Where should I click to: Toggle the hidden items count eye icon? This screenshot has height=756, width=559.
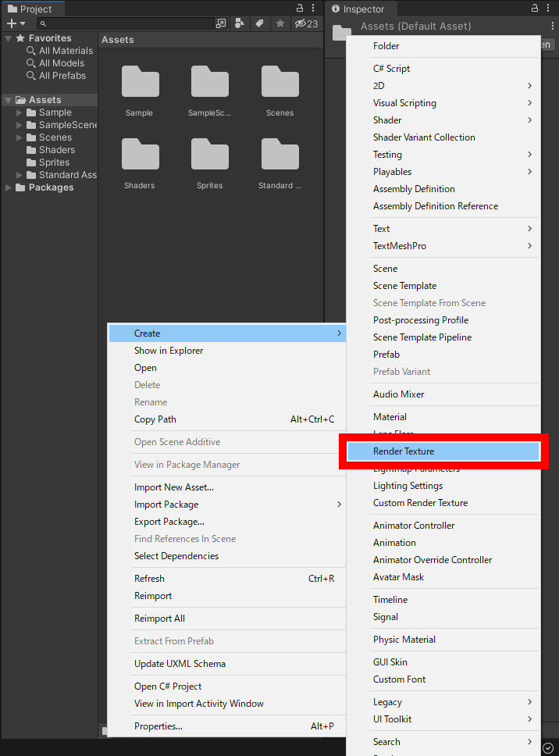(x=301, y=23)
